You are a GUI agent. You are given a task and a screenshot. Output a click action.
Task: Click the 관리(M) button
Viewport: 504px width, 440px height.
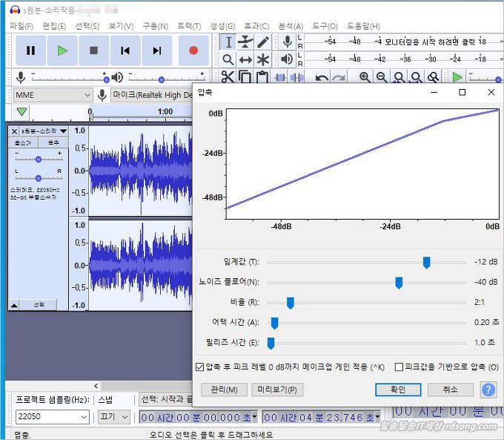(224, 390)
